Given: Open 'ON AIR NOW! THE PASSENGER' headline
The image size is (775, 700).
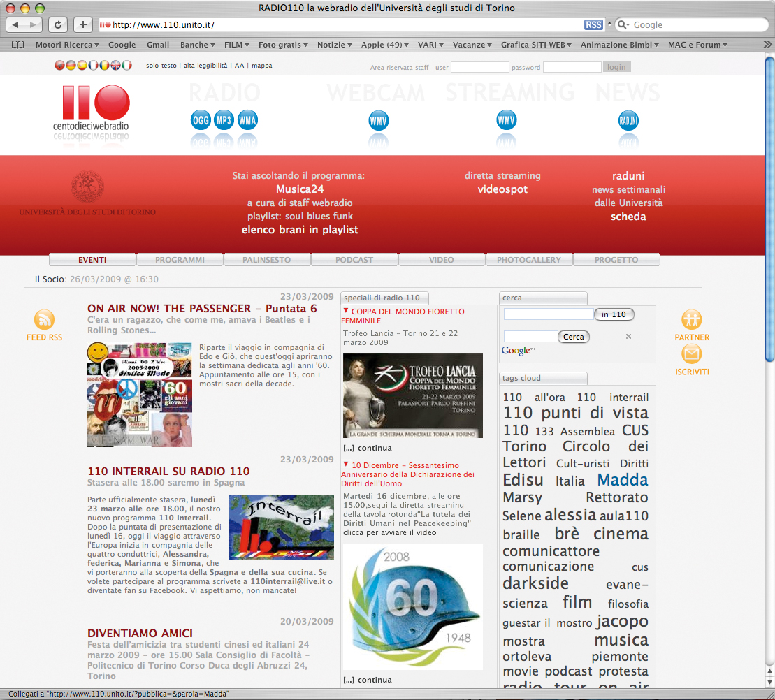Looking at the screenshot, I should point(202,308).
